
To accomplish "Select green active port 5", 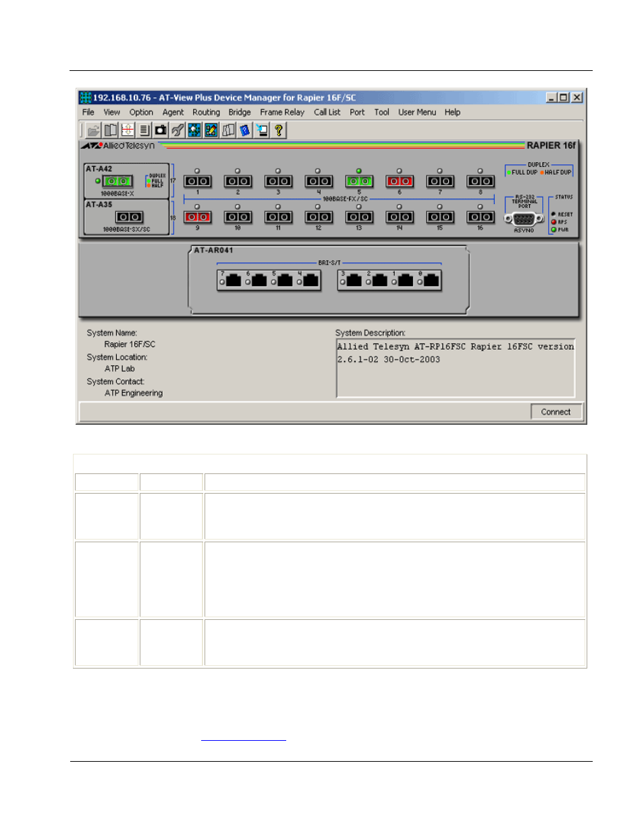I will tap(359, 181).
